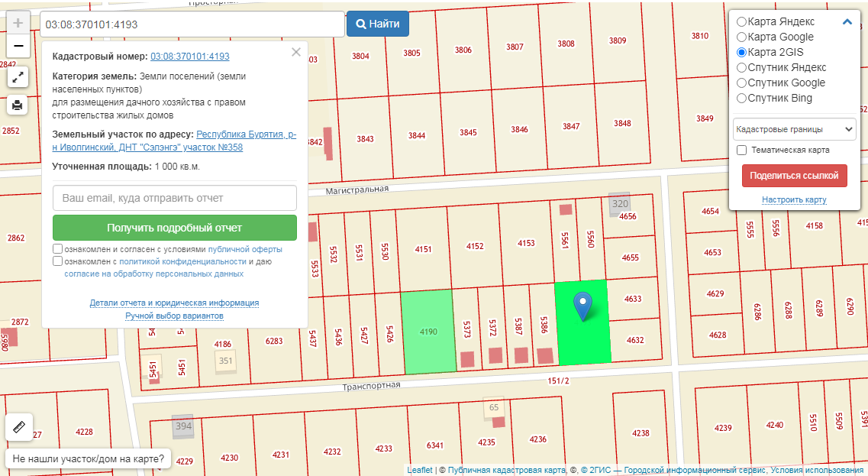
Task: Click parcel 4632 on the map
Action: pos(635,340)
